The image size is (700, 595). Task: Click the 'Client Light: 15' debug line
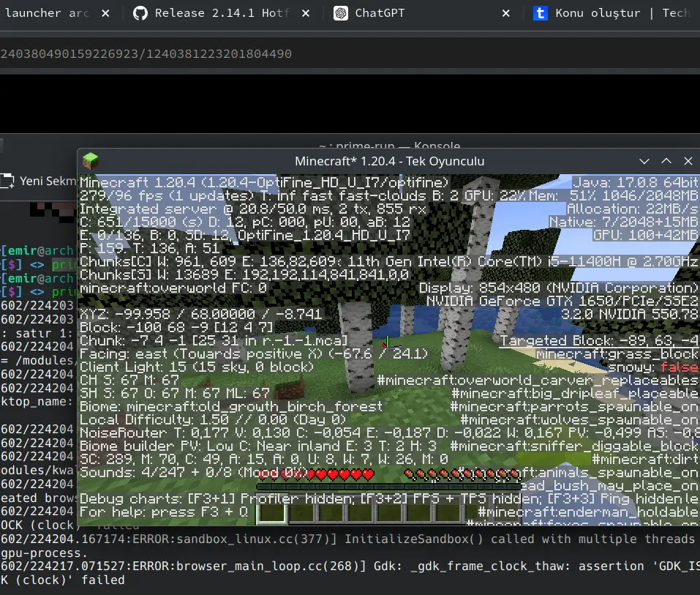[197, 367]
